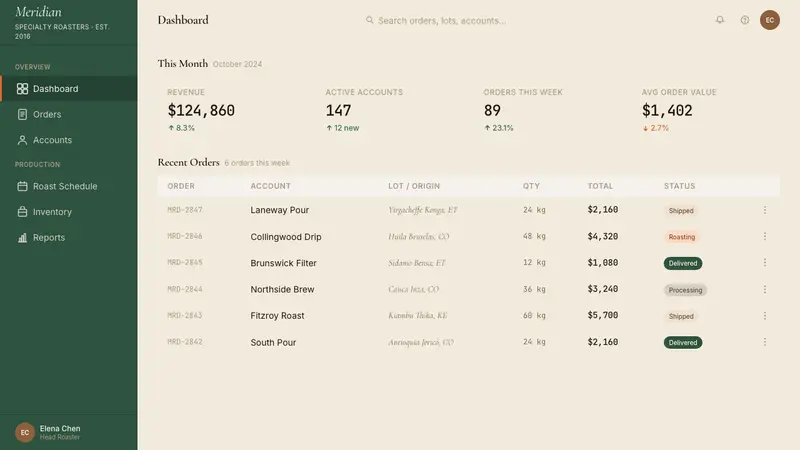Click Roasting status badge for Collingwood Drip
This screenshot has width=800, height=450.
pyautogui.click(x=682, y=237)
